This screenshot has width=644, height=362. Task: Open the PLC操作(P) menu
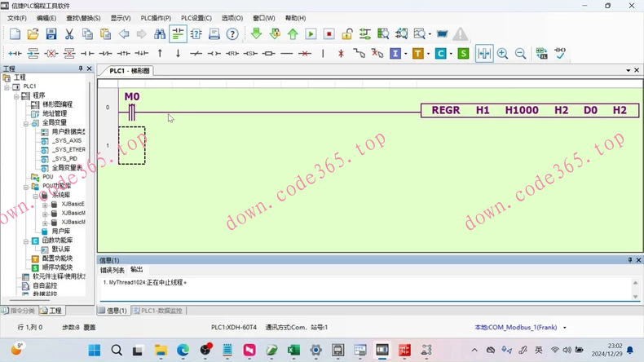click(x=156, y=18)
